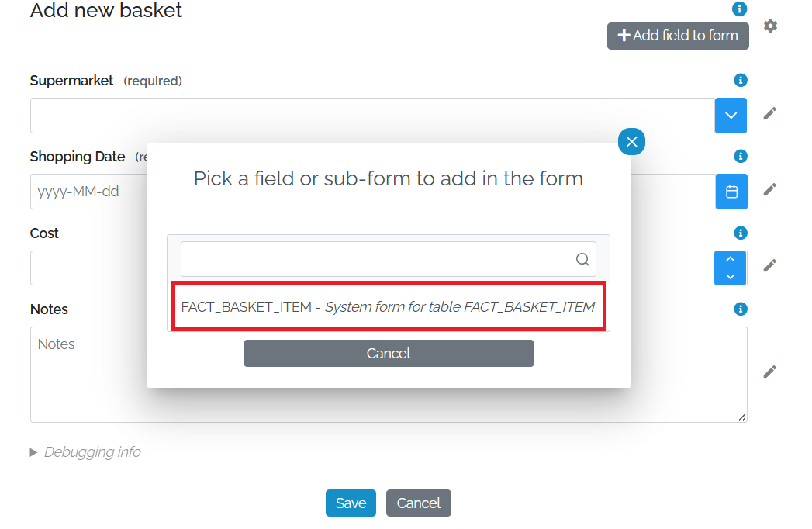Click the info icon beside the Cost field

click(x=740, y=232)
